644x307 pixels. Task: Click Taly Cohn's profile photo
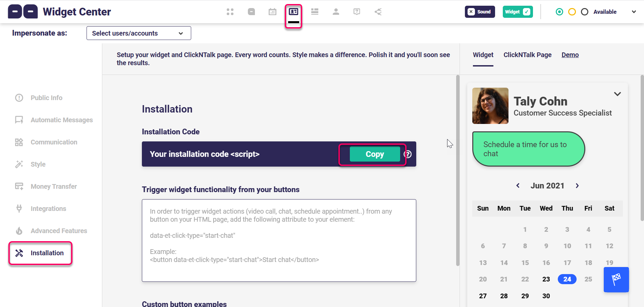pyautogui.click(x=490, y=106)
